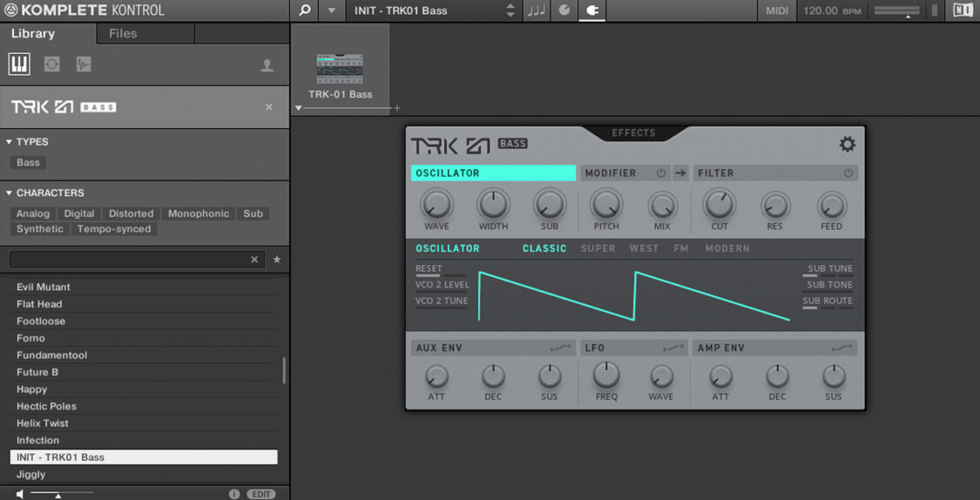Adjust the master volume slider in header

(897, 10)
